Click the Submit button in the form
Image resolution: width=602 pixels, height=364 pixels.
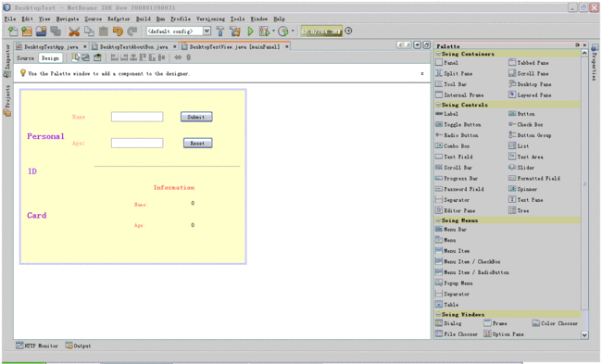pos(196,117)
